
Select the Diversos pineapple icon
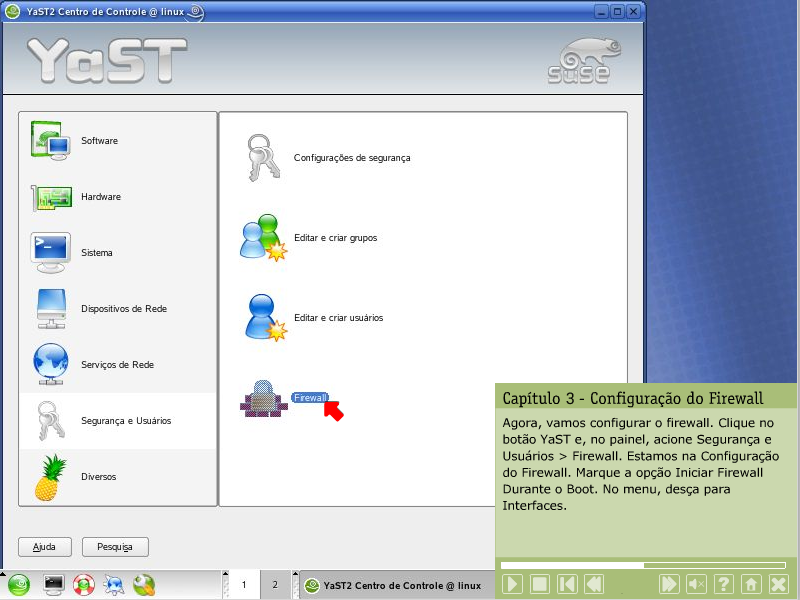(x=50, y=477)
